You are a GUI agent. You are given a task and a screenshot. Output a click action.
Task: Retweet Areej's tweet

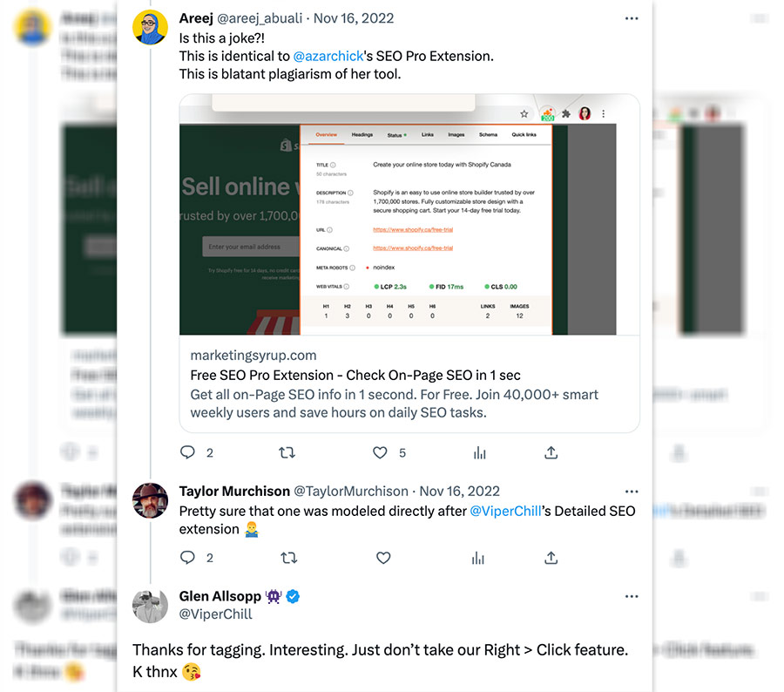click(287, 453)
